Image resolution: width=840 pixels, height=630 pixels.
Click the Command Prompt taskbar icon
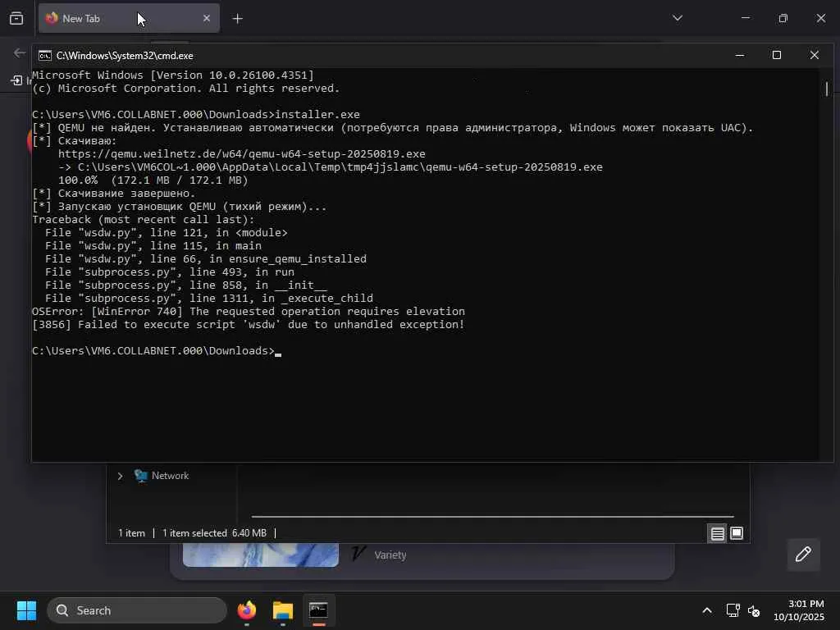pyautogui.click(x=318, y=610)
